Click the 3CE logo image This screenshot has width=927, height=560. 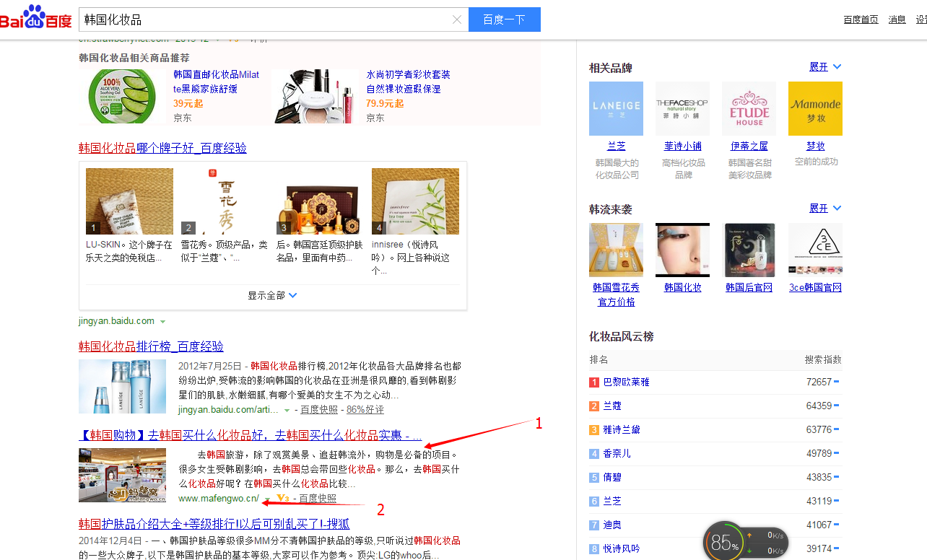pos(815,250)
